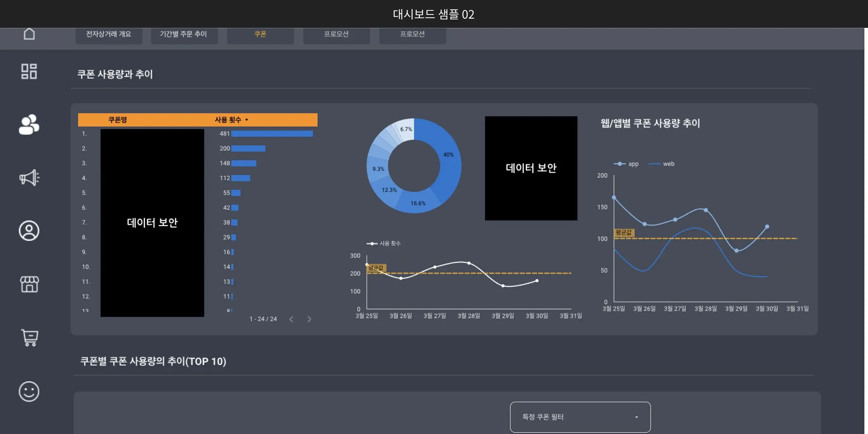Open the smiley face icon in sidebar
Image resolution: width=868 pixels, height=434 pixels.
[x=29, y=391]
